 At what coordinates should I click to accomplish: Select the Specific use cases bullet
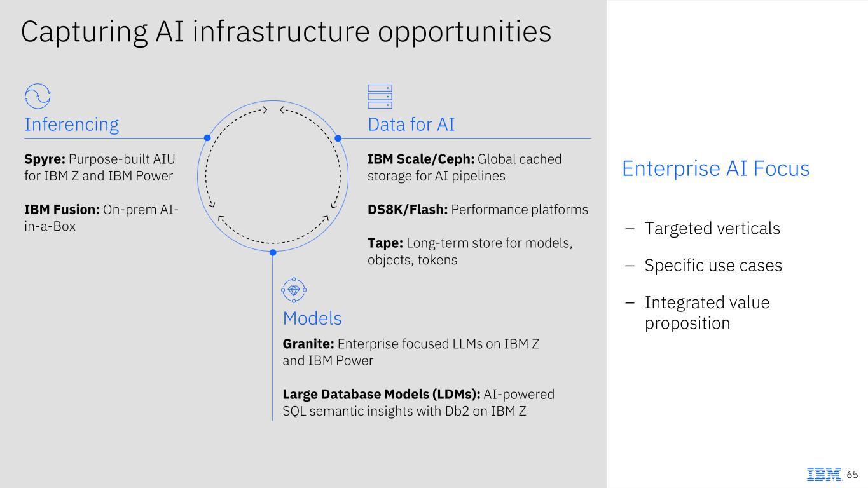point(713,265)
